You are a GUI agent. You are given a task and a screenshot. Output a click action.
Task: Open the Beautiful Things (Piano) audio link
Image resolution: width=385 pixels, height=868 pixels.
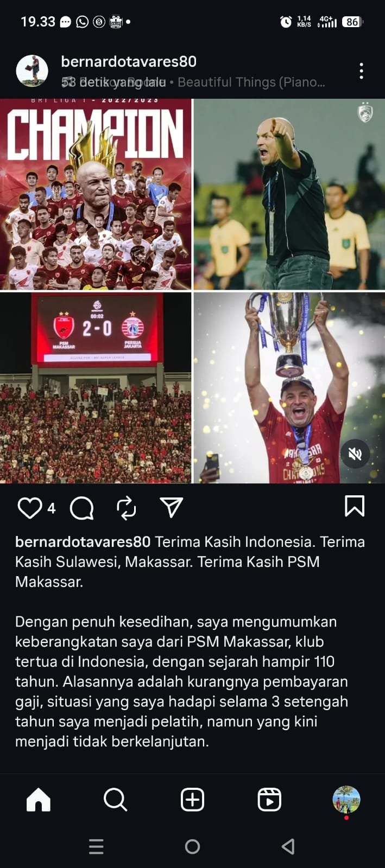coord(251,82)
